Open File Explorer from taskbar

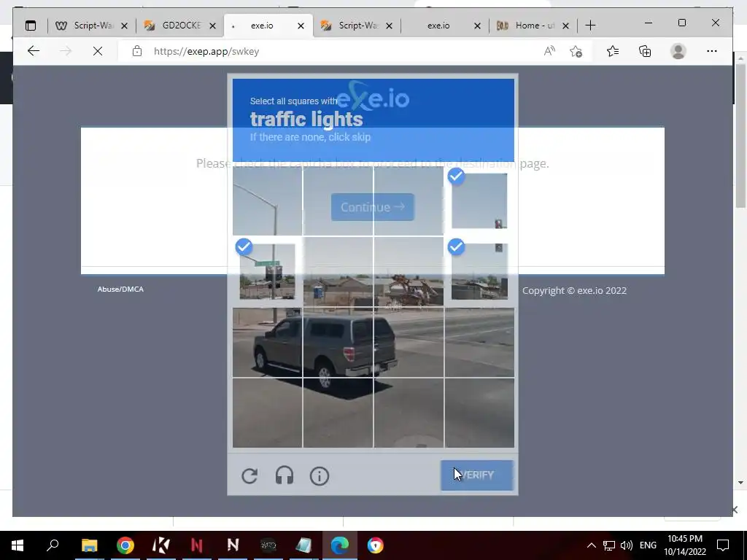tap(89, 545)
